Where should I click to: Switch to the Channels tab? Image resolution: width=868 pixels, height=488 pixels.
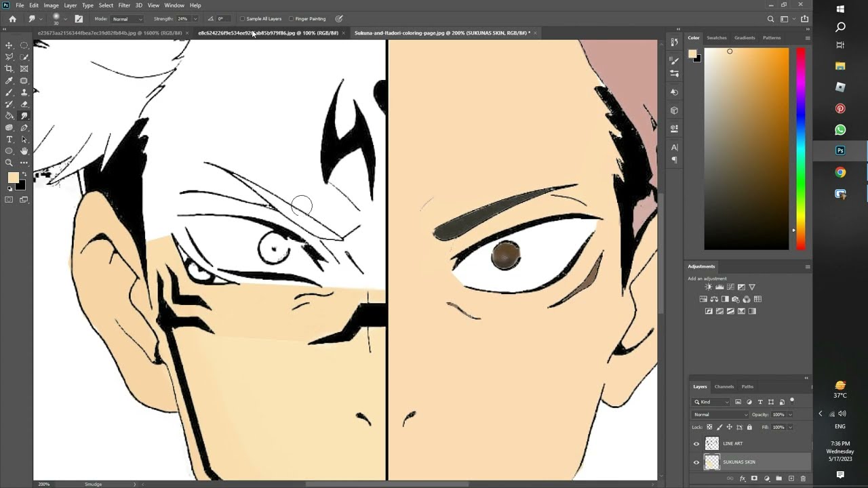click(x=724, y=386)
